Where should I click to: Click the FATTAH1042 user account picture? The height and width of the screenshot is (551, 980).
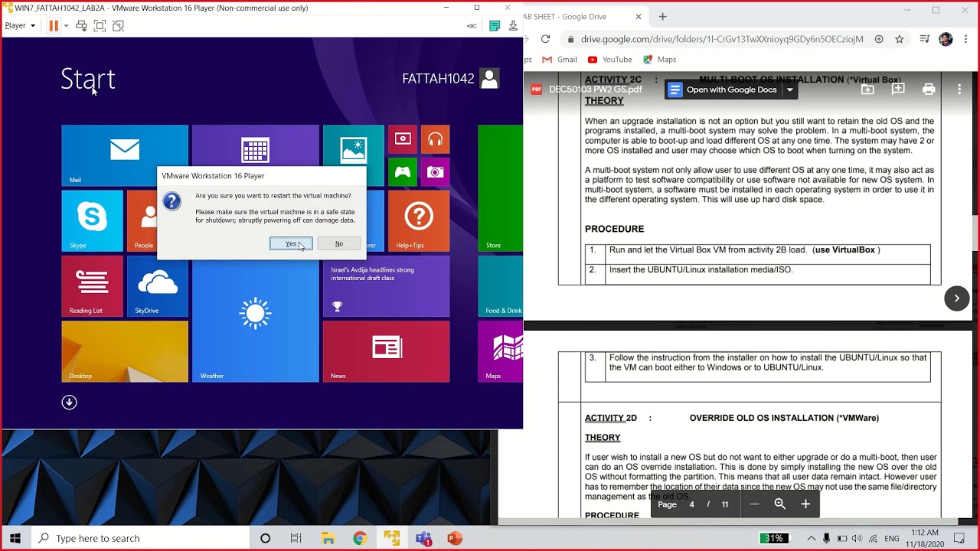(x=489, y=78)
